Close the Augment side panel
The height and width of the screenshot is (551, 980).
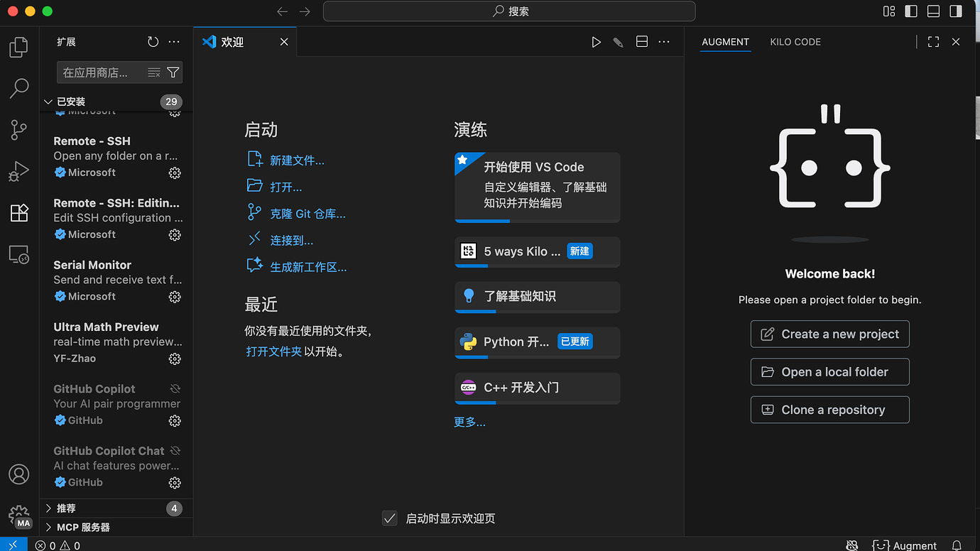(956, 42)
